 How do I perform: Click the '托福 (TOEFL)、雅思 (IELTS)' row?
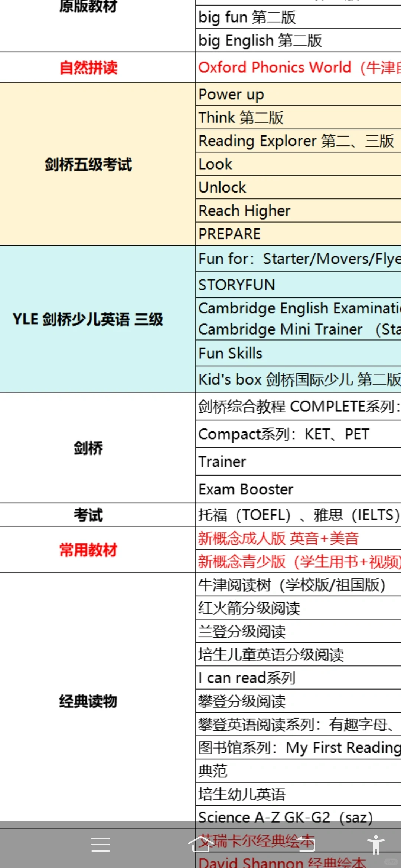point(299,515)
